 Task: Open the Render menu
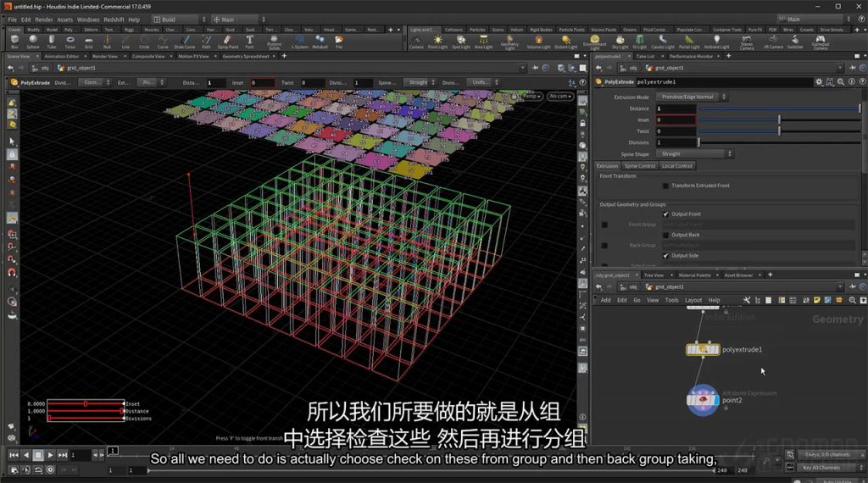coord(44,19)
